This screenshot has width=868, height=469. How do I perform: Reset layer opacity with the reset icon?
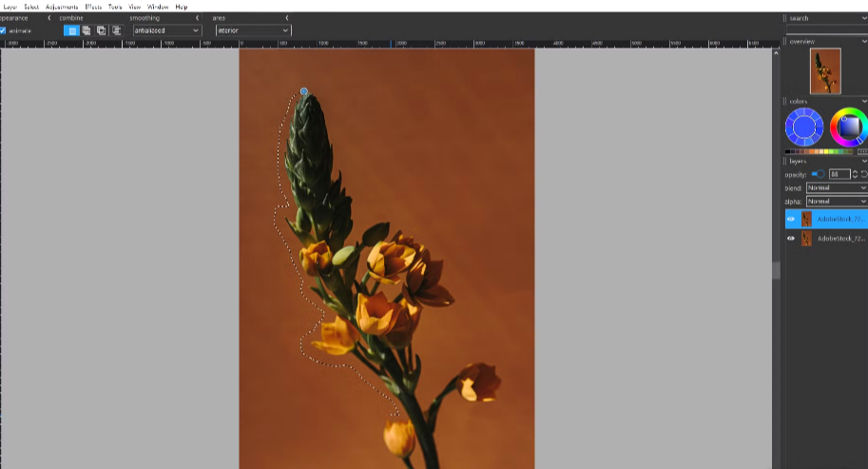(x=864, y=174)
